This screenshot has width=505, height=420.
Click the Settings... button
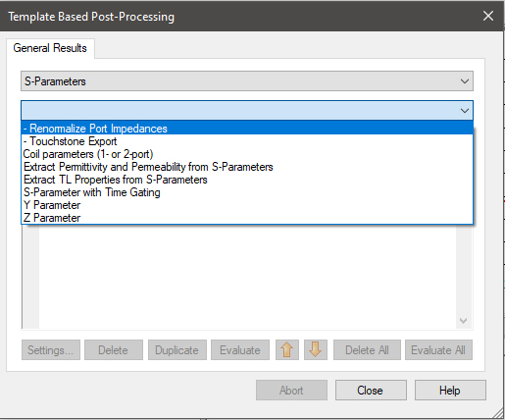51,350
